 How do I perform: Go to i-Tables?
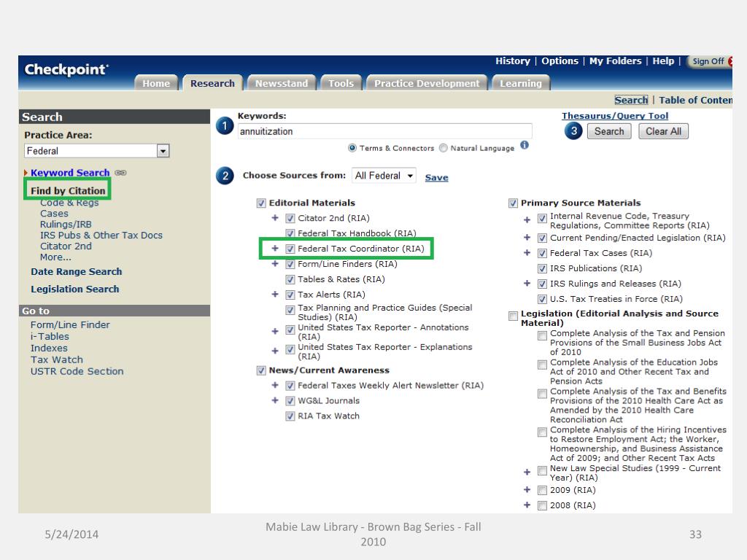50,336
